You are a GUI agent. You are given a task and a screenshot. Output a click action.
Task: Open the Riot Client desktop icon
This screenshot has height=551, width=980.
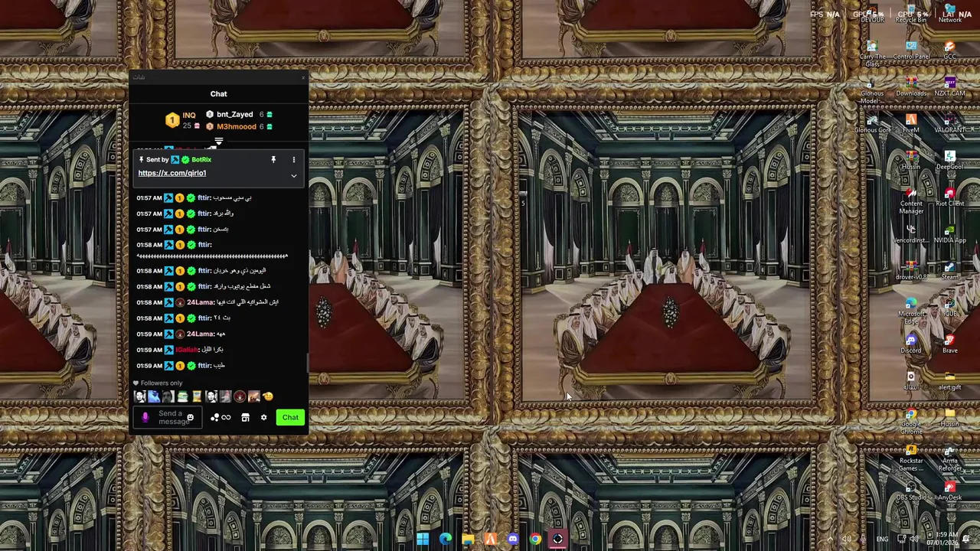tap(950, 197)
